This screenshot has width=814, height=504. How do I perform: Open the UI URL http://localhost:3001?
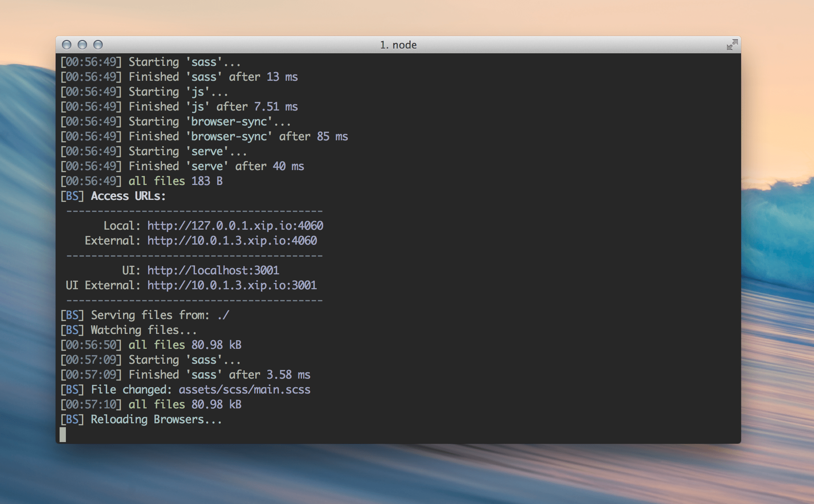coord(213,270)
